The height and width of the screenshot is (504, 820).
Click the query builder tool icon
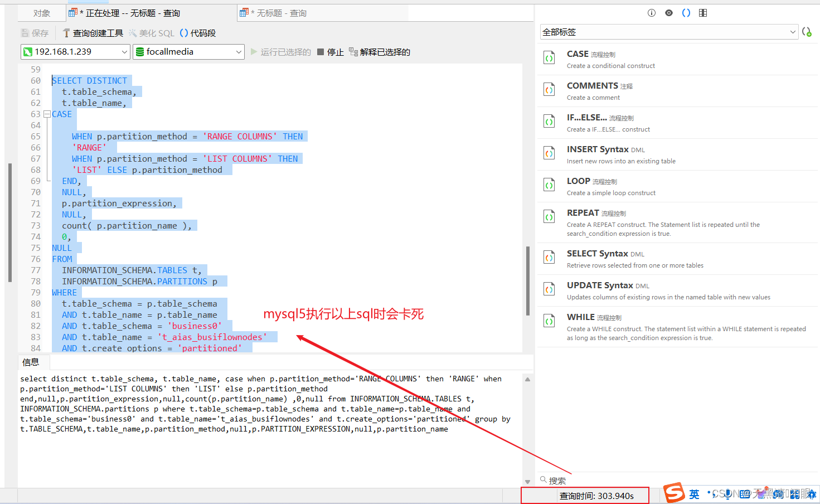(66, 33)
